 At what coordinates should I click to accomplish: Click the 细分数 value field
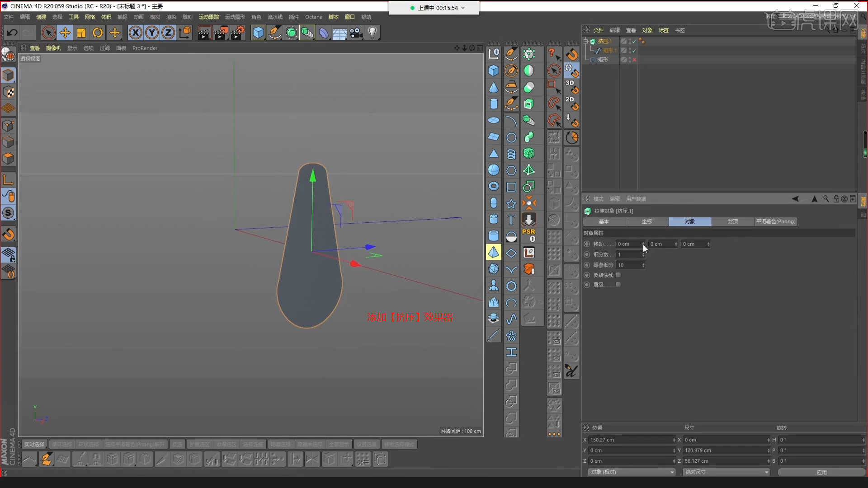[628, 254]
